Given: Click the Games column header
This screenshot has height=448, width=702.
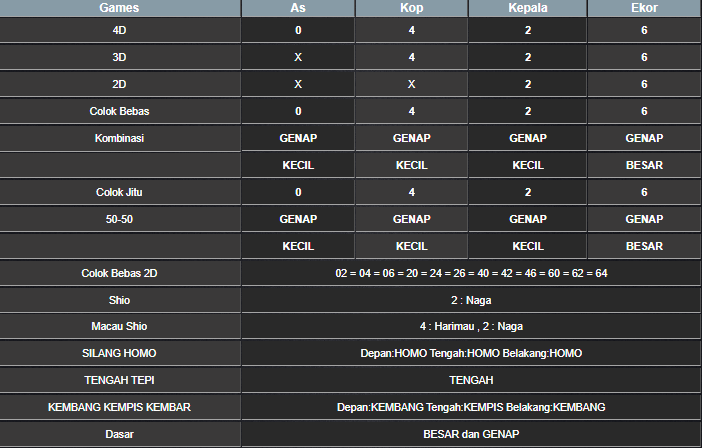Looking at the screenshot, I should 119,8.
